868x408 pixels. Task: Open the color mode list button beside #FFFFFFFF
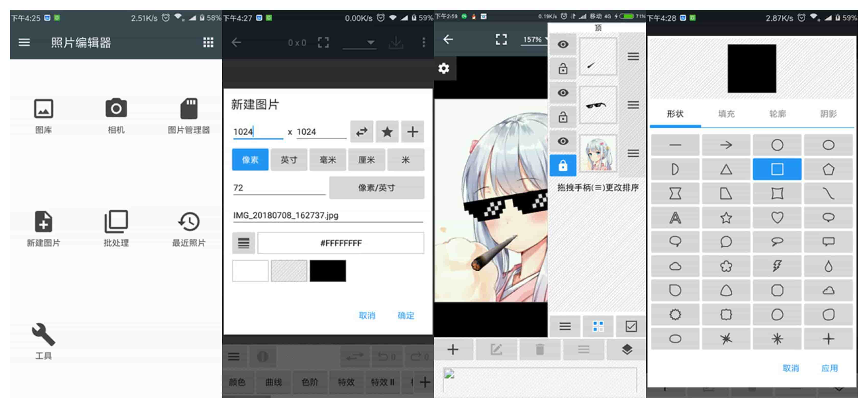tap(243, 243)
